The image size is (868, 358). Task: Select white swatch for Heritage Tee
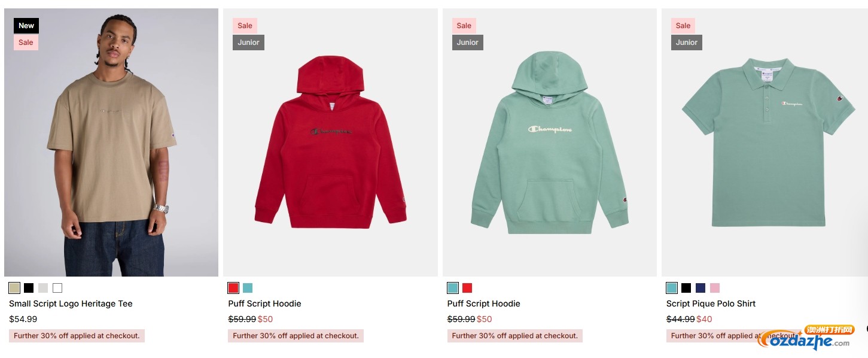coord(57,288)
